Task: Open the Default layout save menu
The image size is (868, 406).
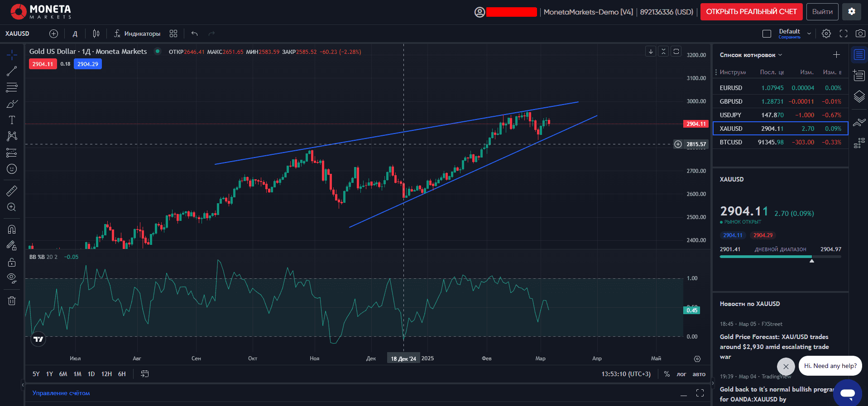Action: pyautogui.click(x=789, y=33)
